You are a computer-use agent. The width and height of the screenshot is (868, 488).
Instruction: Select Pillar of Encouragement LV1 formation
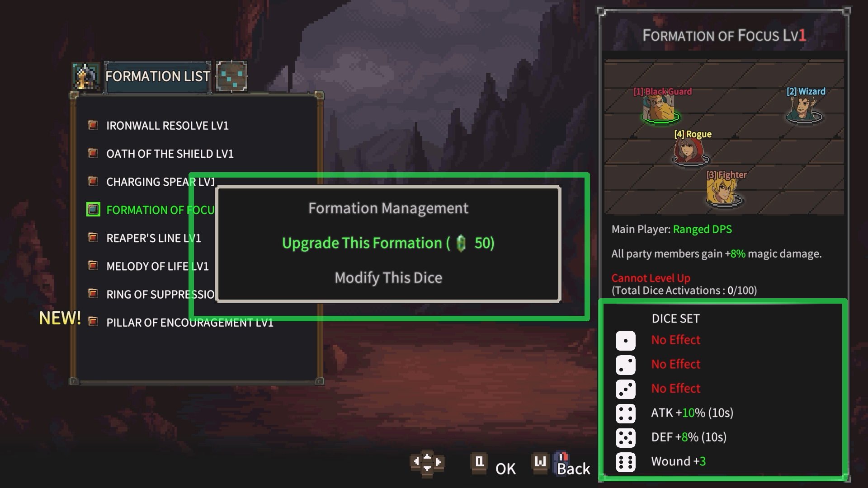[190, 322]
